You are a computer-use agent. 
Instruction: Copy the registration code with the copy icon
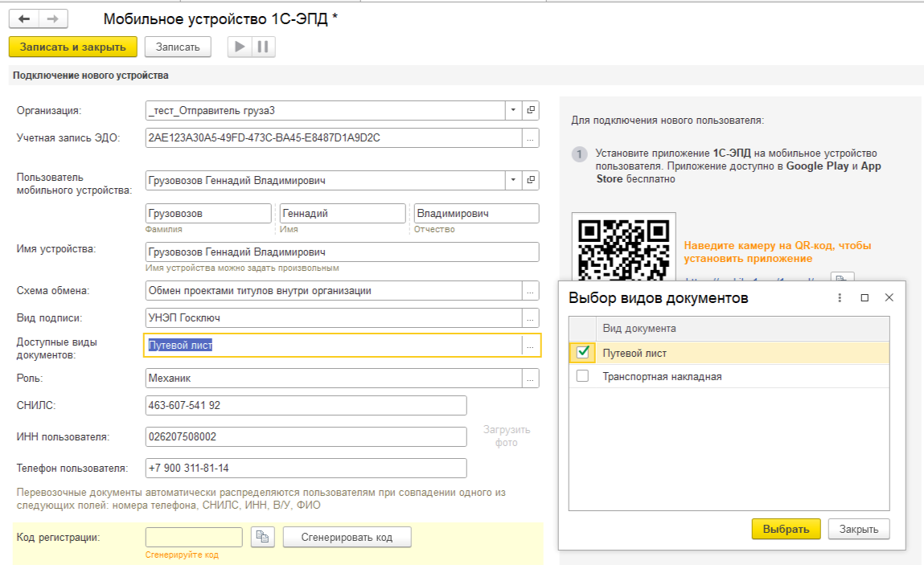263,537
